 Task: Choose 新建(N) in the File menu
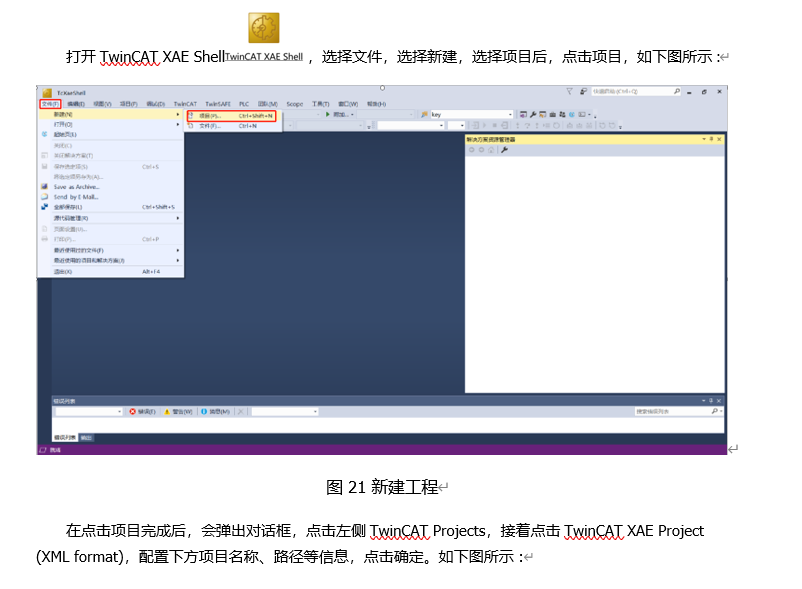coord(111,115)
